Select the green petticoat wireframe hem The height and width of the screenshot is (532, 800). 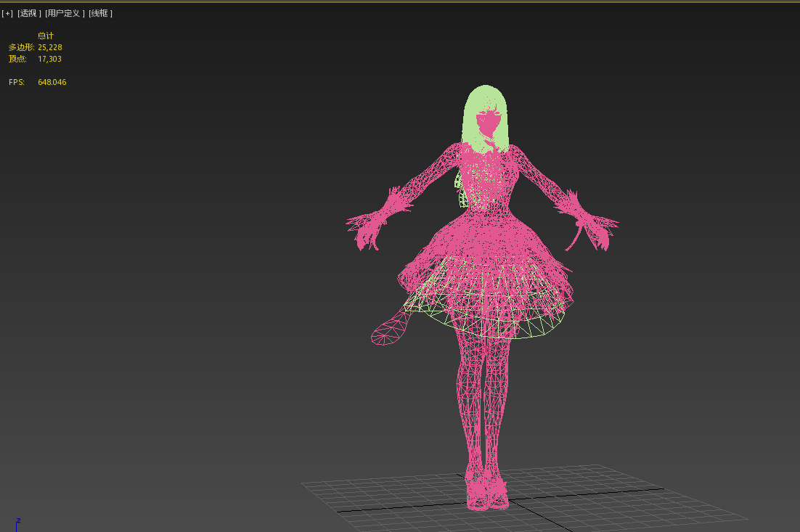pos(508,330)
